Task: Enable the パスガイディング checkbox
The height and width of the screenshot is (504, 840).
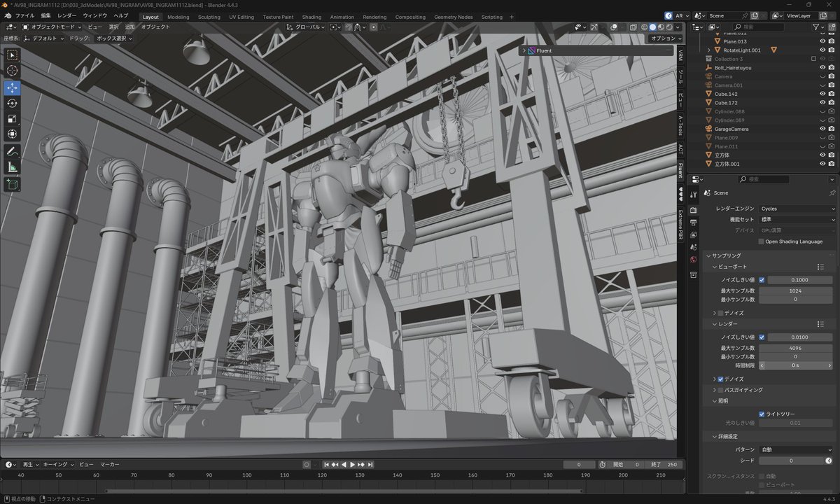Action: pyautogui.click(x=720, y=390)
